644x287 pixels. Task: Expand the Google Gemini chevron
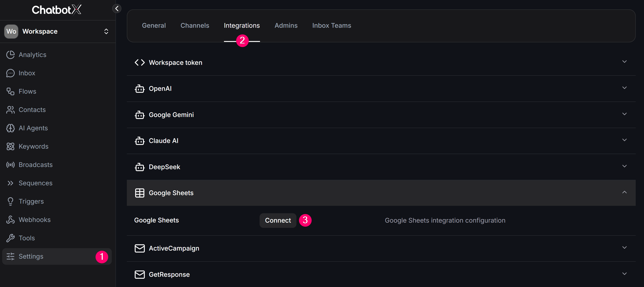(624, 114)
